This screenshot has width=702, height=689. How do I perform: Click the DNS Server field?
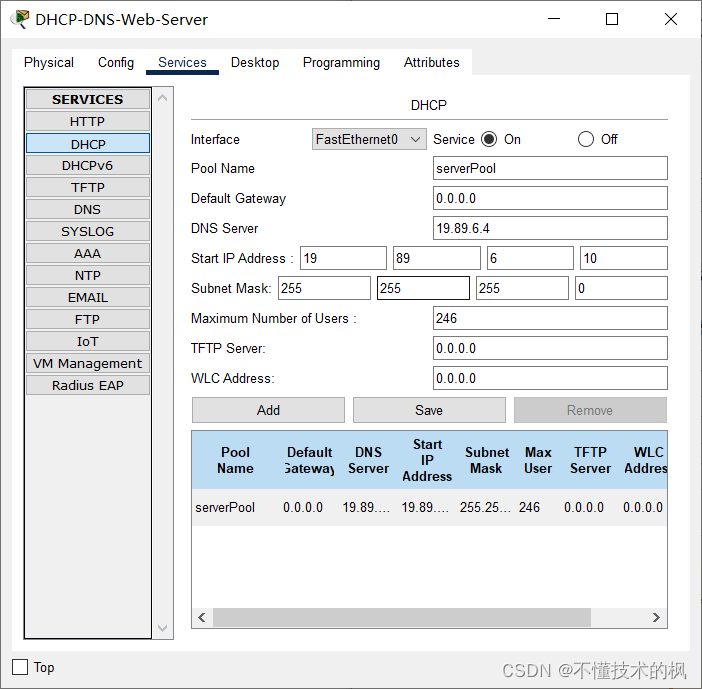550,228
